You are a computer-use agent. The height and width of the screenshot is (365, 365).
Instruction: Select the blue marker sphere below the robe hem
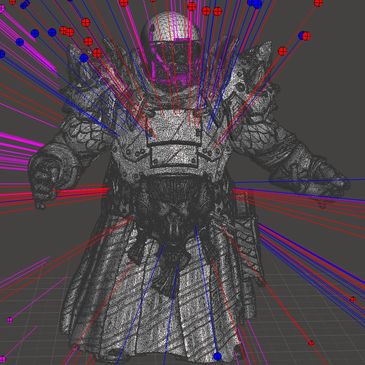(217, 356)
